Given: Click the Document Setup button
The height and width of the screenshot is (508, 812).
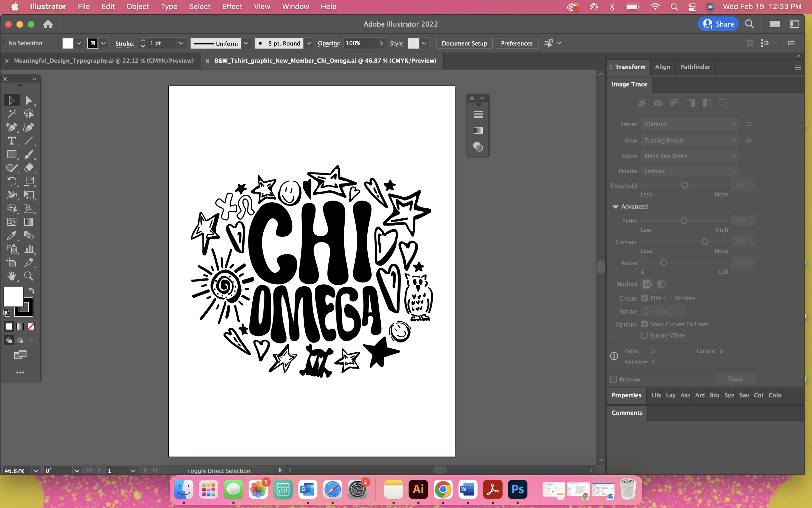Looking at the screenshot, I should click(x=464, y=43).
